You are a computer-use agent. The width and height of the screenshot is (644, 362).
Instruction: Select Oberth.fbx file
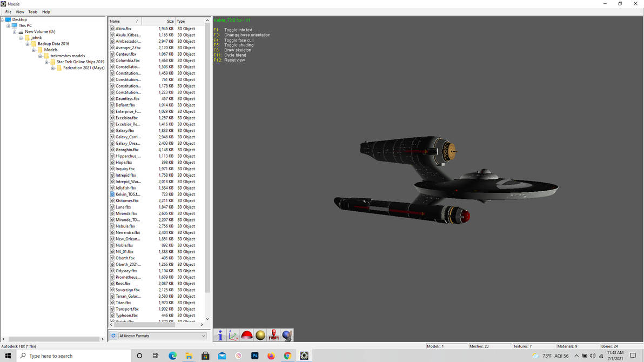point(125,258)
